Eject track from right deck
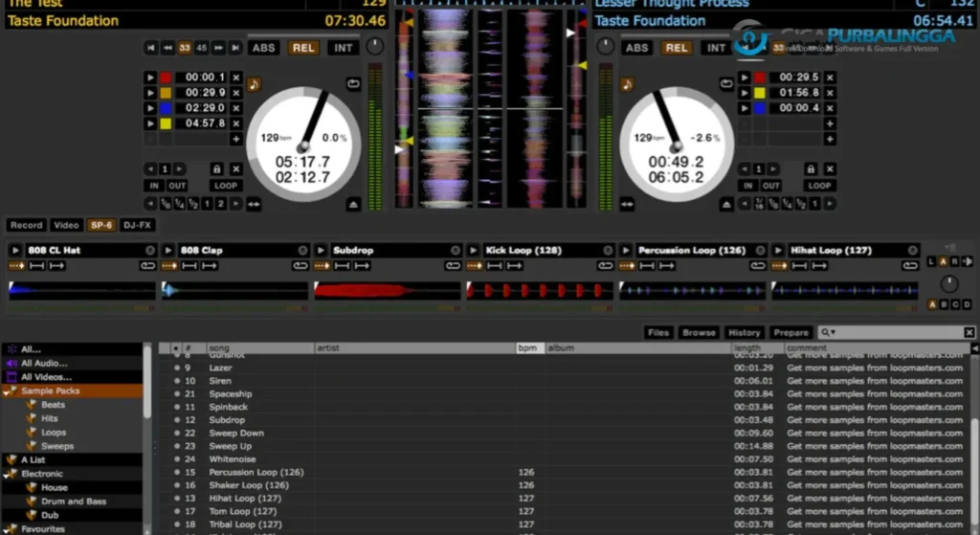The width and height of the screenshot is (980, 535). point(726,205)
